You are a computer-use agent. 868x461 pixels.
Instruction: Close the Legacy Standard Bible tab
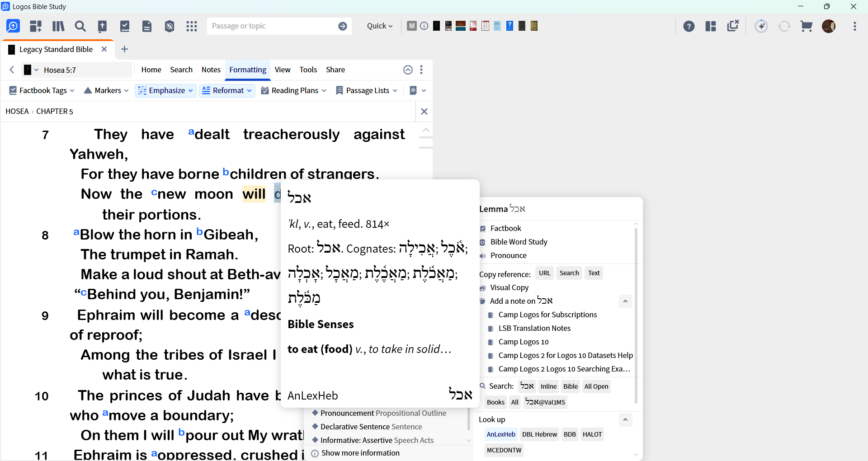104,49
